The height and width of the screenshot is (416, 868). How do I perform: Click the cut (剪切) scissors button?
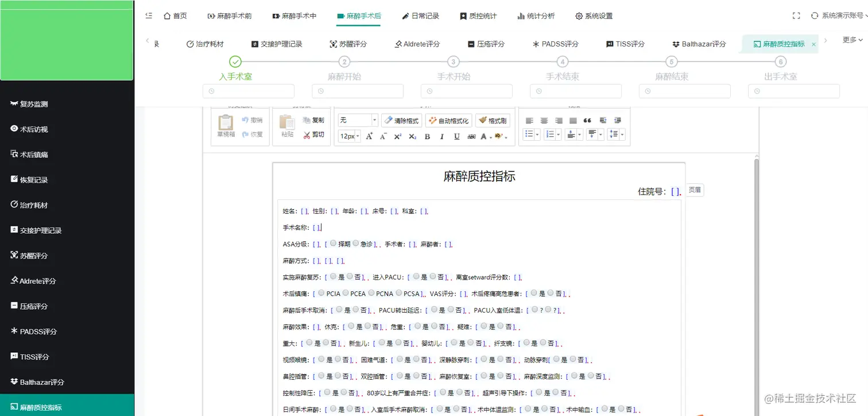pos(313,134)
